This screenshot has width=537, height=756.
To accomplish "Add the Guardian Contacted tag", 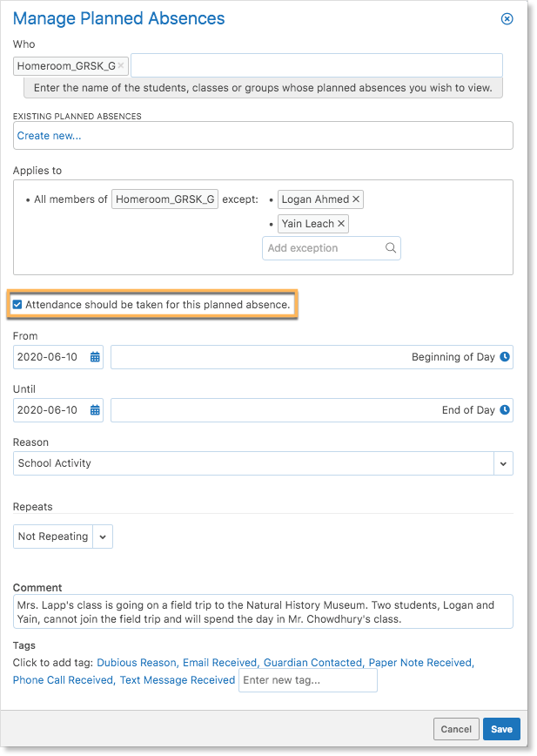I will [313, 663].
